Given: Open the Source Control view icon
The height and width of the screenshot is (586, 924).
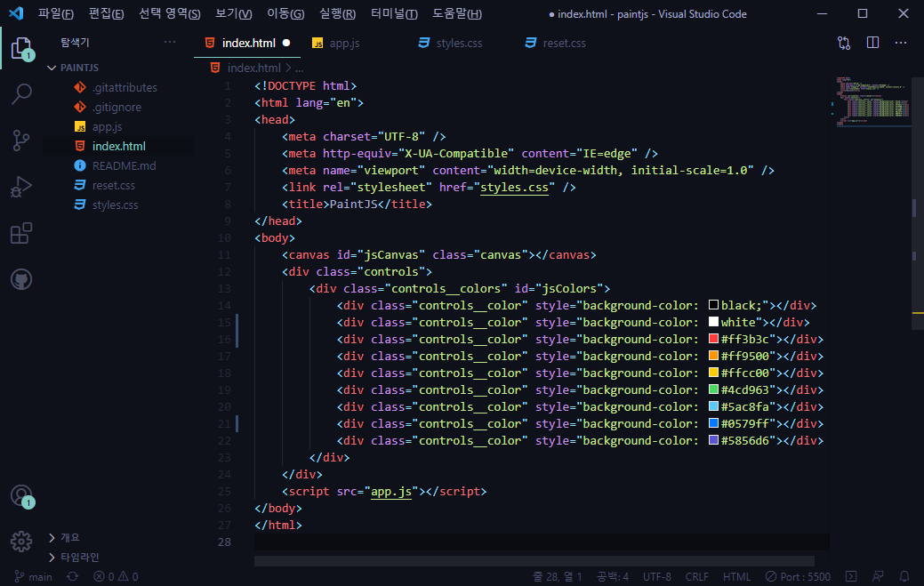Looking at the screenshot, I should [21, 140].
